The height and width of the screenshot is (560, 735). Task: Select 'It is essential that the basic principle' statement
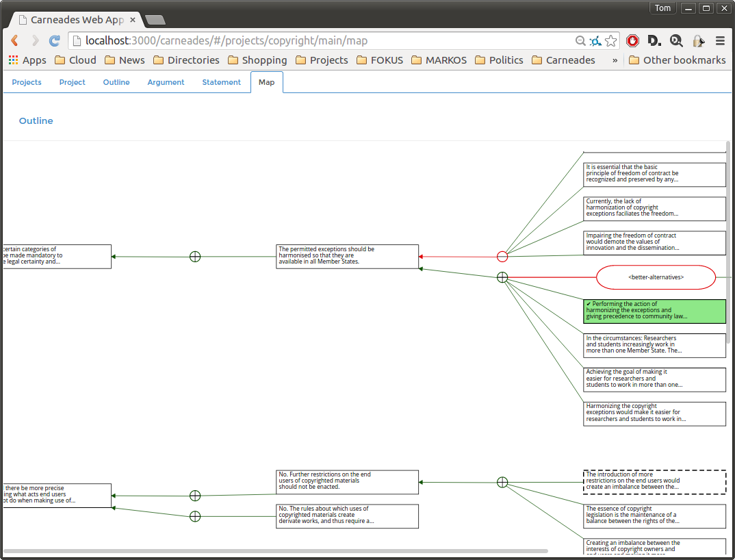[x=654, y=175]
